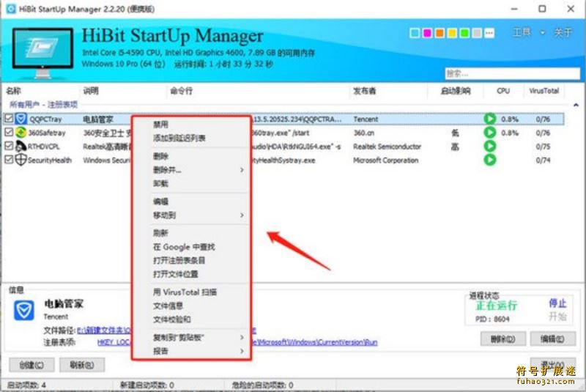586x392 pixels.
Task: Pick the magenta theme color swatch
Action: 427,33
